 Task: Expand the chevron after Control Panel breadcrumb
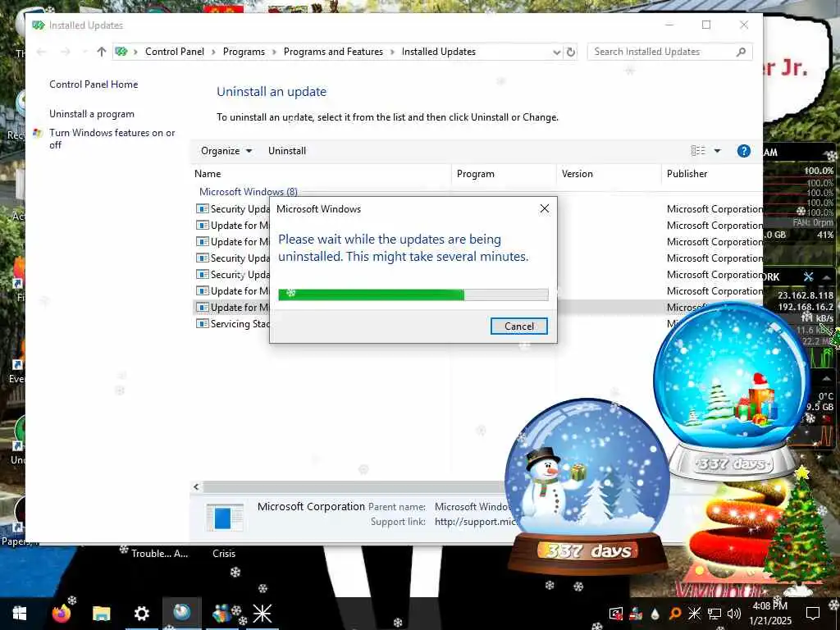[x=213, y=52]
